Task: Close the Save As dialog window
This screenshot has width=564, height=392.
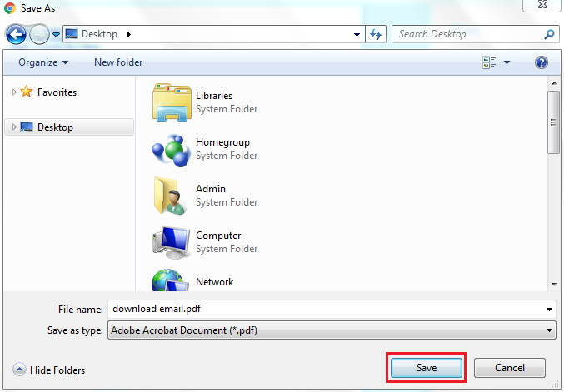Action: coord(542,5)
